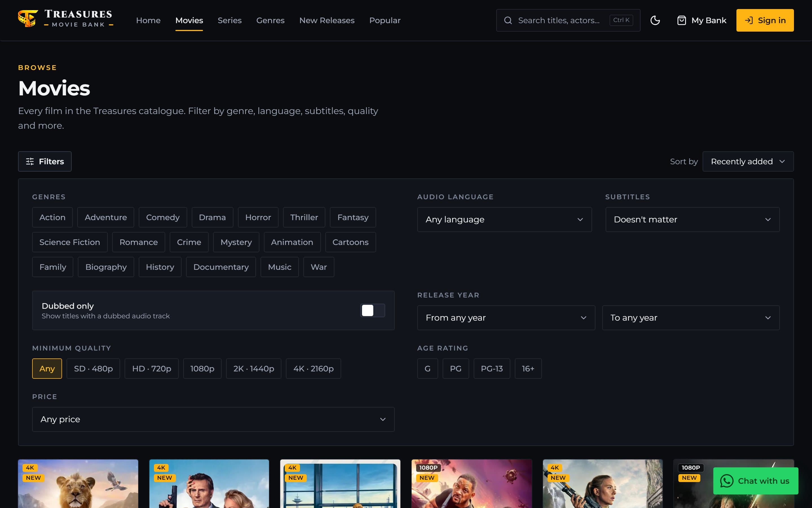
Task: Choose HD · 720p minimum quality
Action: coord(152,369)
